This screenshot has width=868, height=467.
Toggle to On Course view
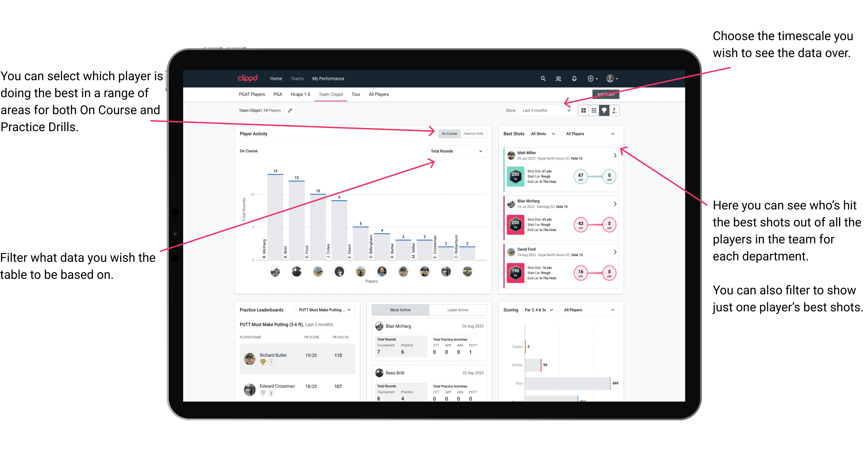click(449, 133)
